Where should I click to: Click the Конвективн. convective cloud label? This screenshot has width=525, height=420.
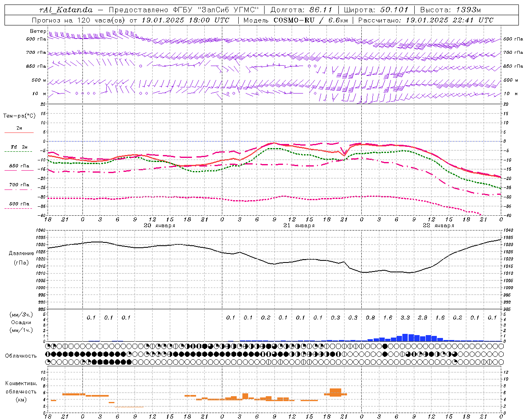coord(21,383)
